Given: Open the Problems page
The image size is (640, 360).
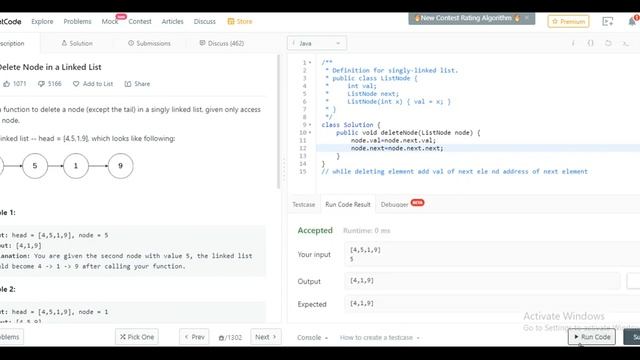Looking at the screenshot, I should [77, 22].
